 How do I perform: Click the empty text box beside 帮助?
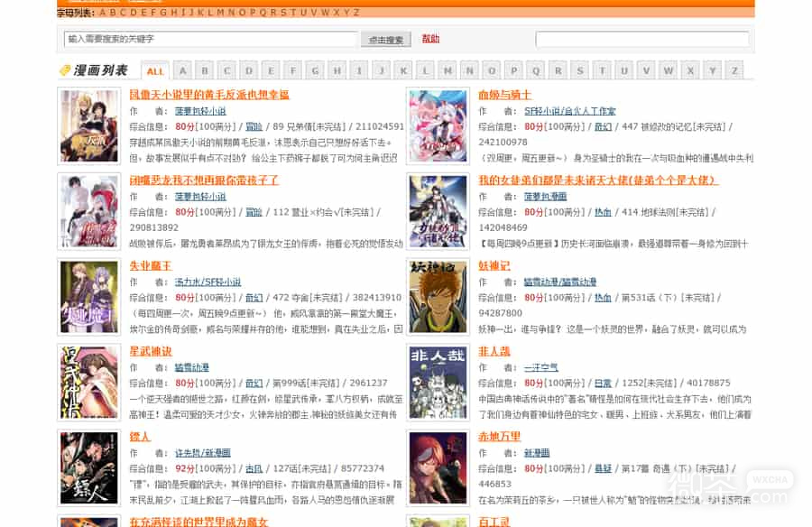tap(642, 39)
